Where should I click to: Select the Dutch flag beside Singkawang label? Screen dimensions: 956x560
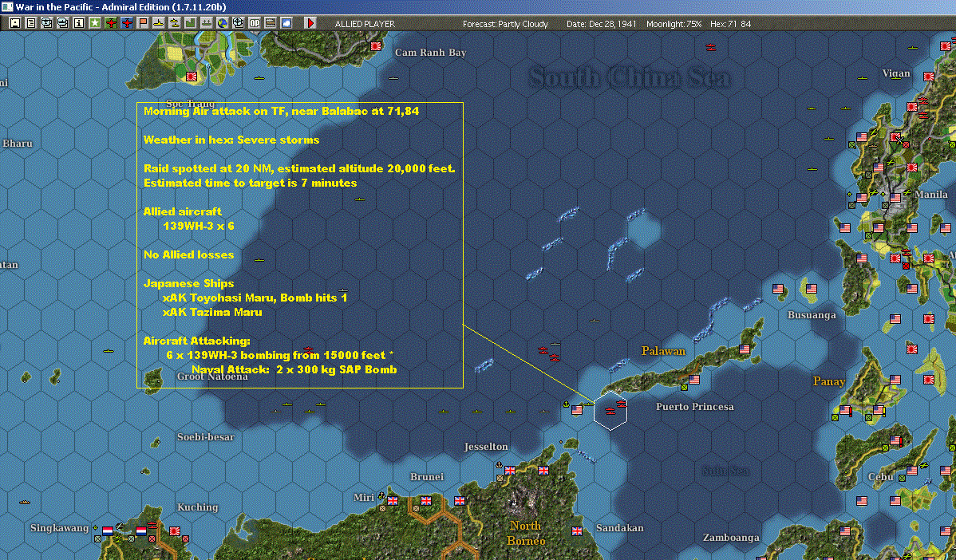tap(108, 530)
